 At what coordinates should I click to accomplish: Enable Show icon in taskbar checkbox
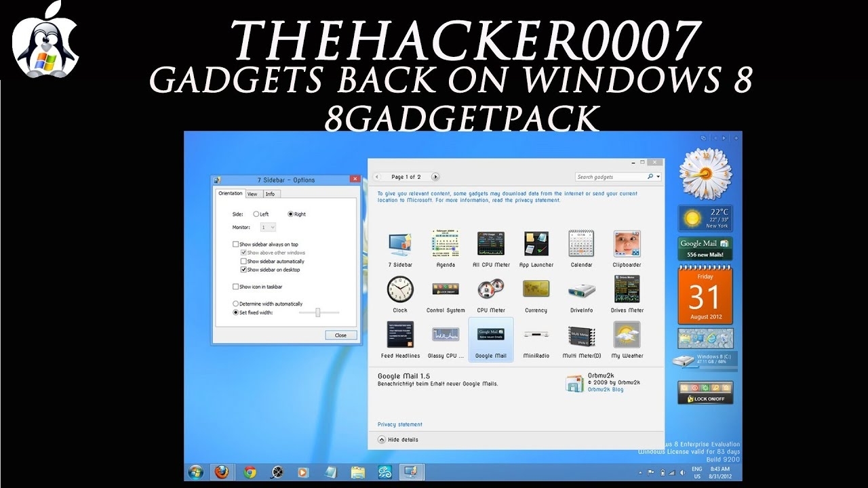click(235, 287)
